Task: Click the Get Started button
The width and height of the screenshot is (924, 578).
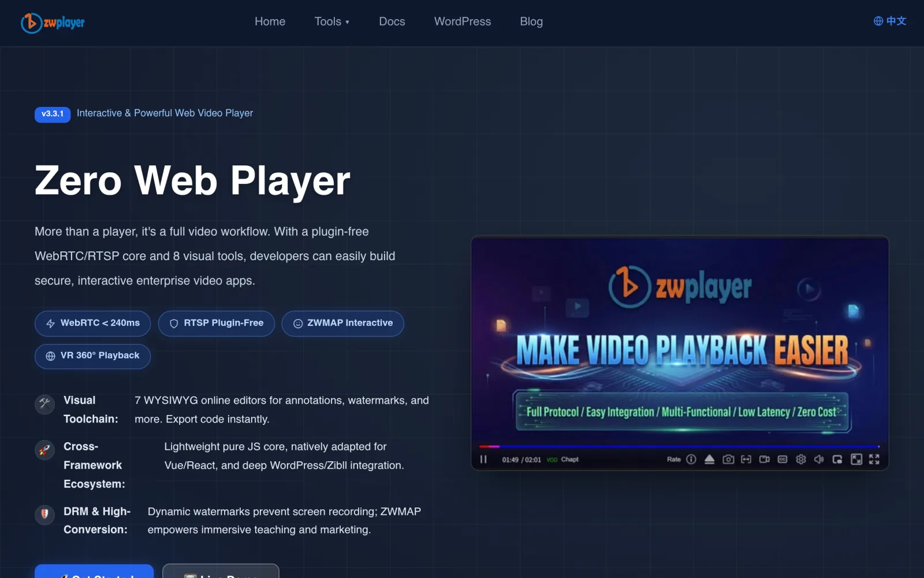Action: click(x=94, y=571)
